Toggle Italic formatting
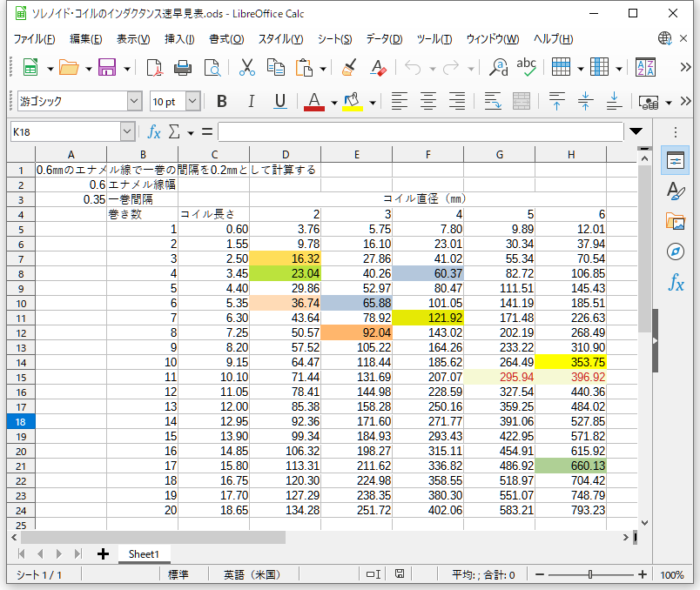 pyautogui.click(x=251, y=101)
